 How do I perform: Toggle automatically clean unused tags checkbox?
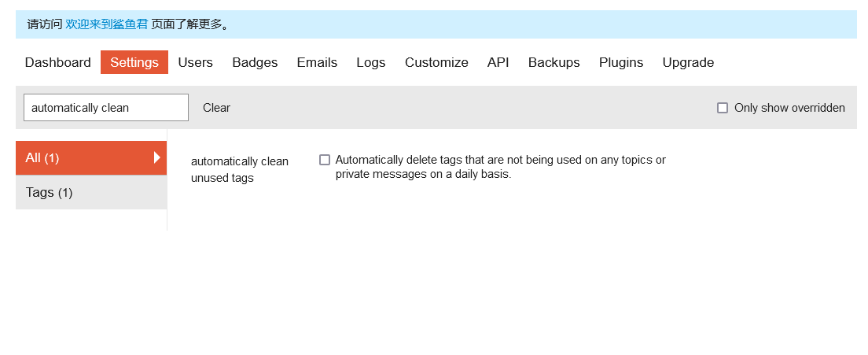point(325,160)
